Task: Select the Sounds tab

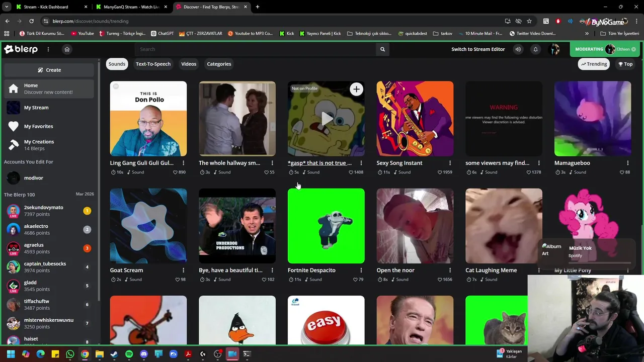Action: [117, 64]
